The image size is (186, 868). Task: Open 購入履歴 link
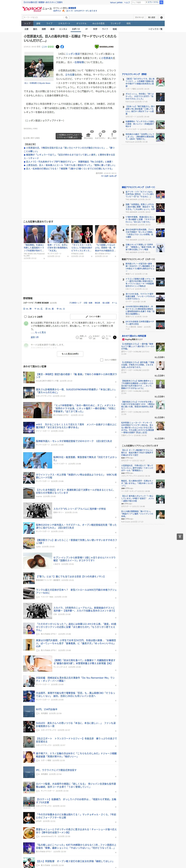pyautogui.click(x=152, y=17)
